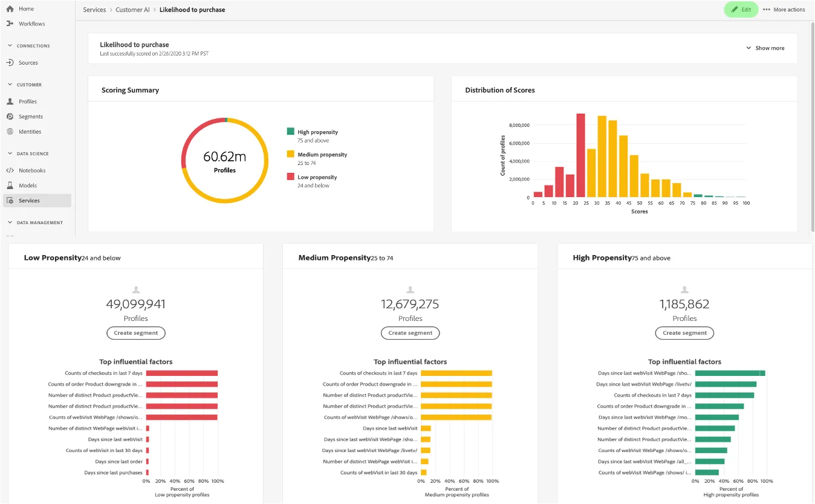Click 'Days since last purchases' factor label
Viewport: 815px width, 504px height.
(x=114, y=473)
